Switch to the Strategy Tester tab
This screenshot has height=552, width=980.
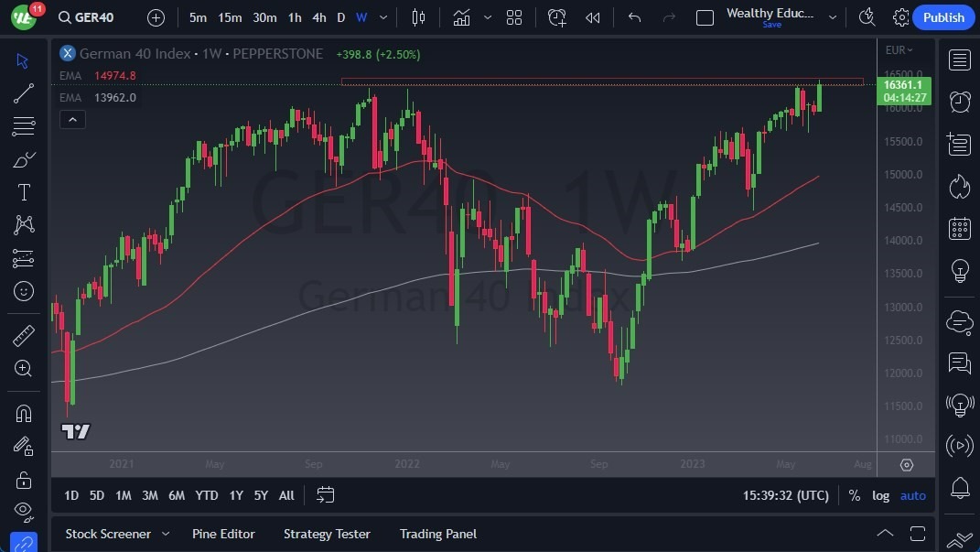pyautogui.click(x=327, y=534)
